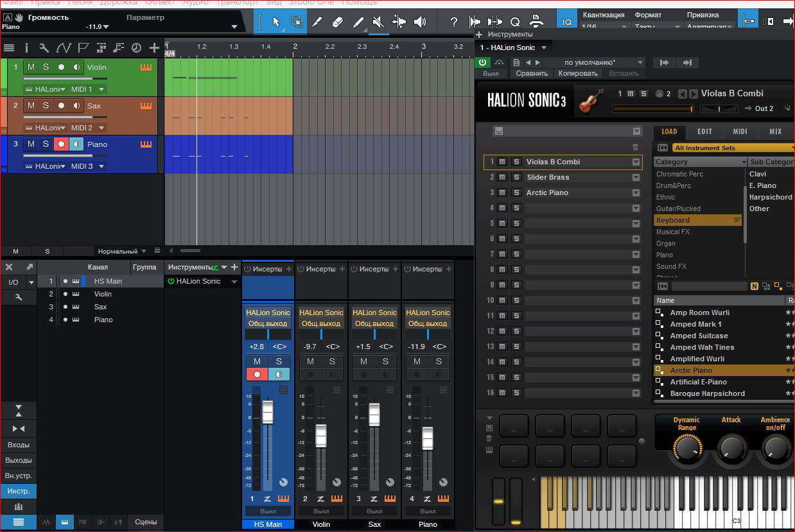Screen dimensions: 795x532
Task: Select the Eraser tool in toolbar
Action: pos(338,22)
